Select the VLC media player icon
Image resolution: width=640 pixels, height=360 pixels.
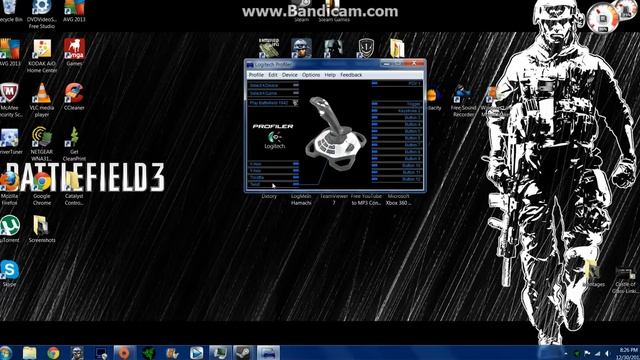42,100
